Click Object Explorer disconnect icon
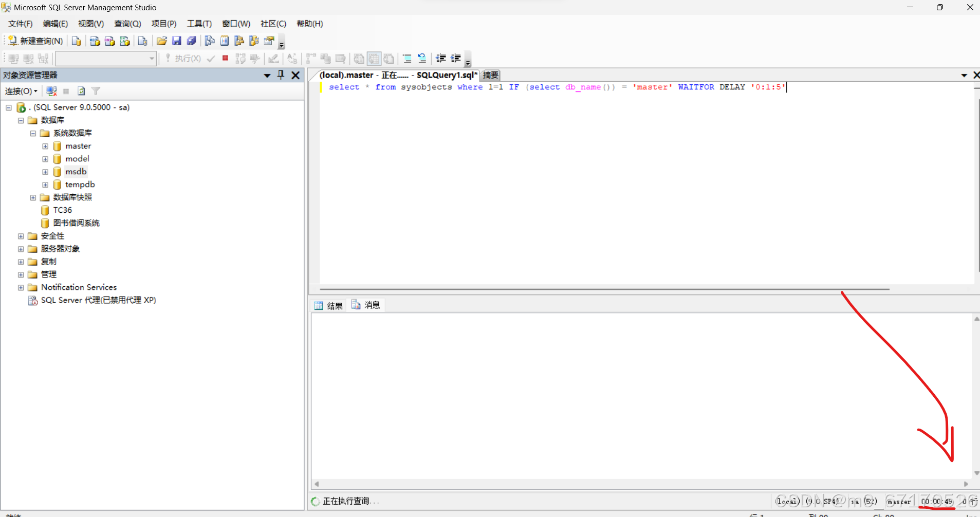 51,91
